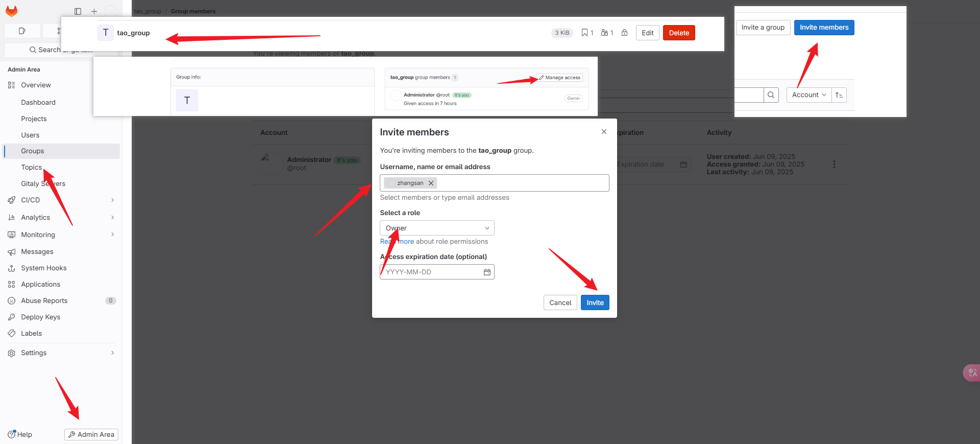Image resolution: width=980 pixels, height=444 pixels.
Task: Click the username or email input field
Action: click(495, 183)
